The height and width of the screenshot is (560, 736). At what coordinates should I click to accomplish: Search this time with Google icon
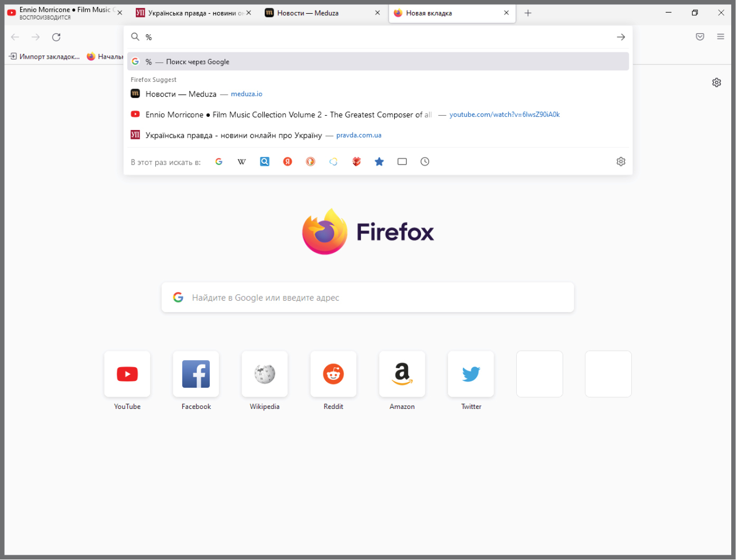click(x=219, y=162)
